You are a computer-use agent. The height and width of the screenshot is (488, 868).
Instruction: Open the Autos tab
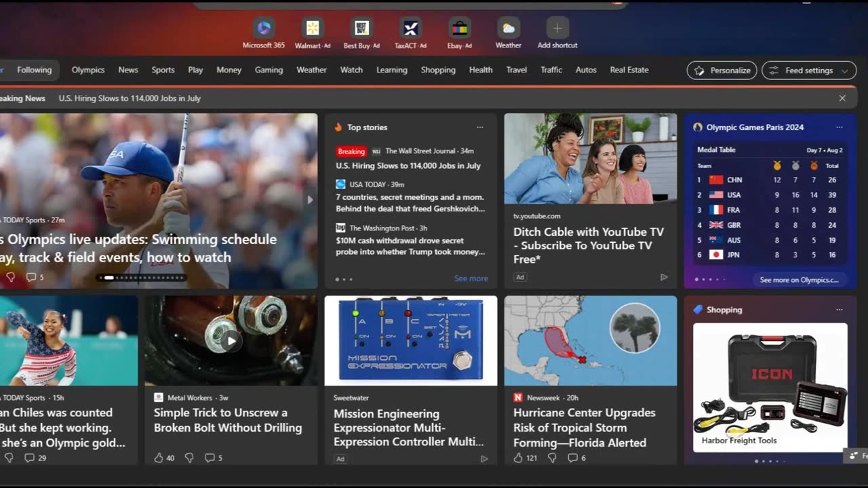(x=586, y=70)
